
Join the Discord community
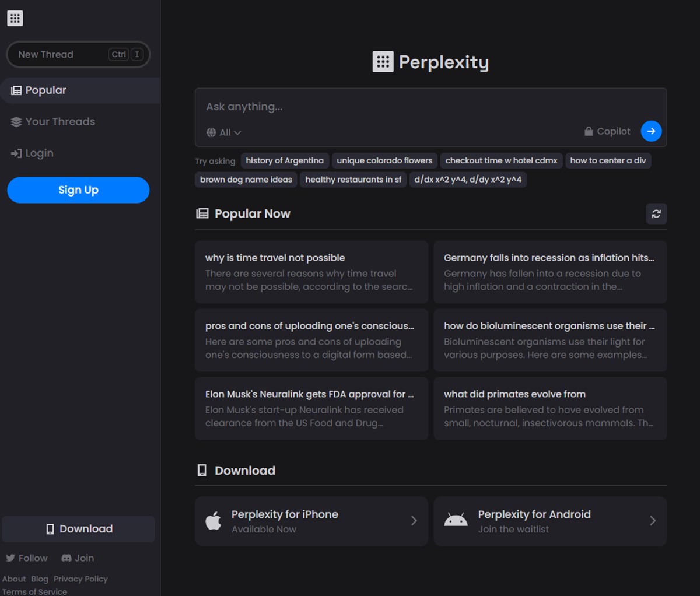tap(78, 558)
